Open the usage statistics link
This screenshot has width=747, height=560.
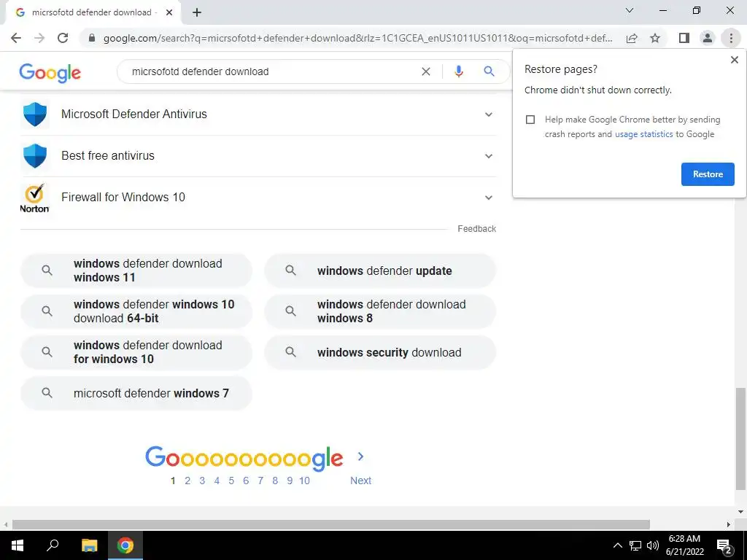[x=643, y=134]
